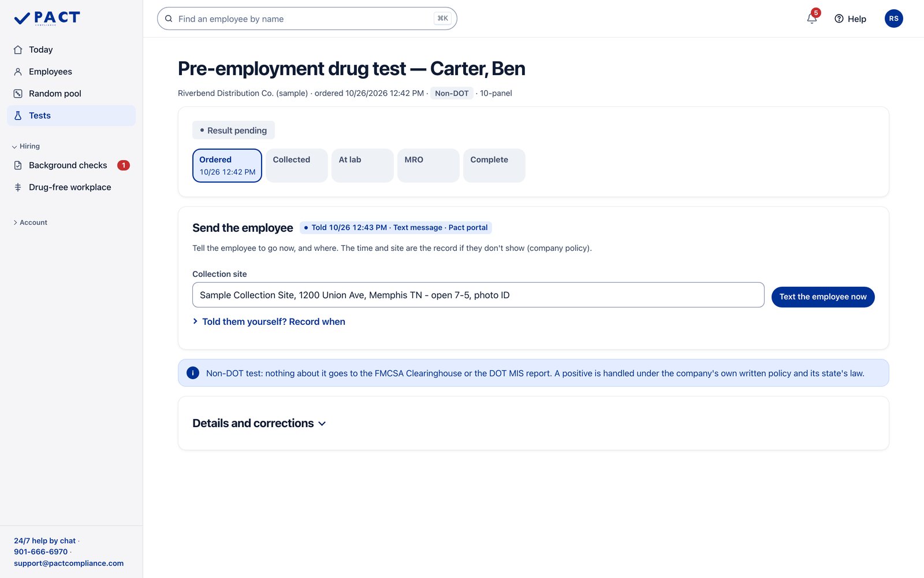Click the info icon in Non-DOT notice
This screenshot has height=578, width=924.
point(193,373)
